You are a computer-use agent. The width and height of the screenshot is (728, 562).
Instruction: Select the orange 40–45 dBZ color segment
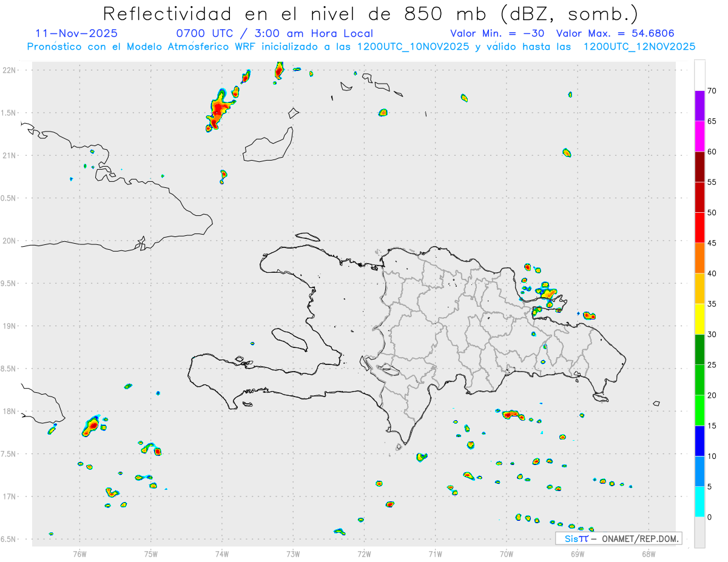(699, 258)
